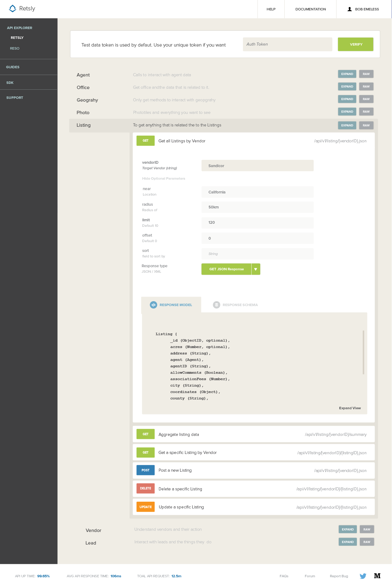
Task: Click the Auth Token input field
Action: point(288,44)
